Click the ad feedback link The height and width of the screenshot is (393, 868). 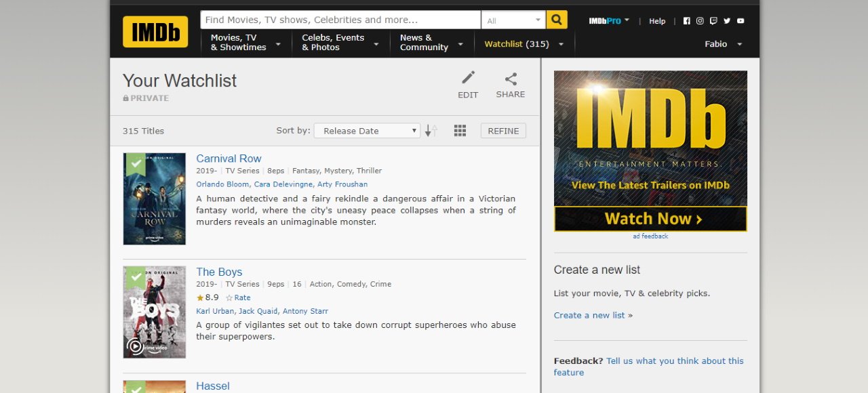pos(650,236)
